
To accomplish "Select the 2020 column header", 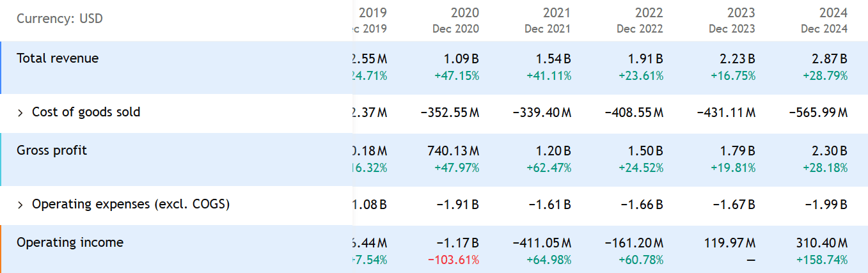I will pyautogui.click(x=464, y=13).
